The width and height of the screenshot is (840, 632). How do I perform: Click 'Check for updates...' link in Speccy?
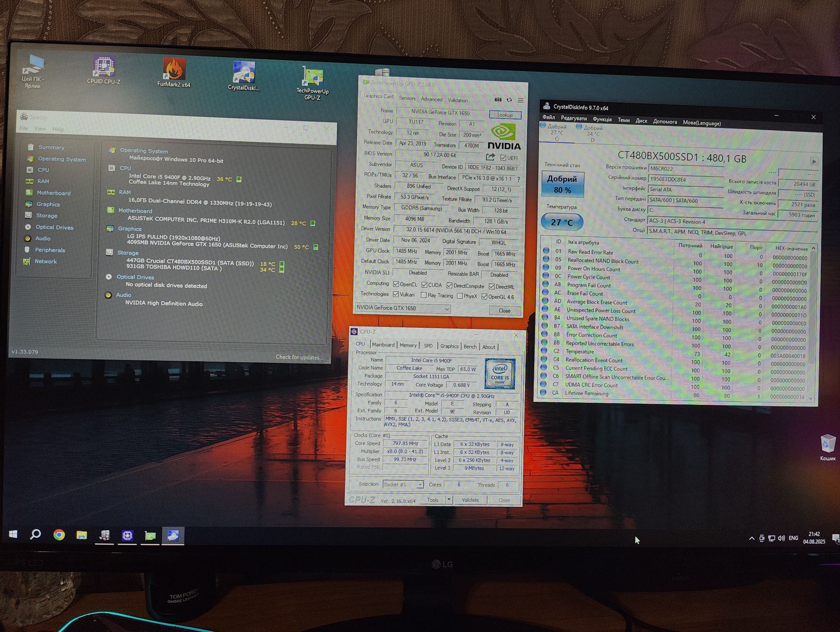pos(299,357)
